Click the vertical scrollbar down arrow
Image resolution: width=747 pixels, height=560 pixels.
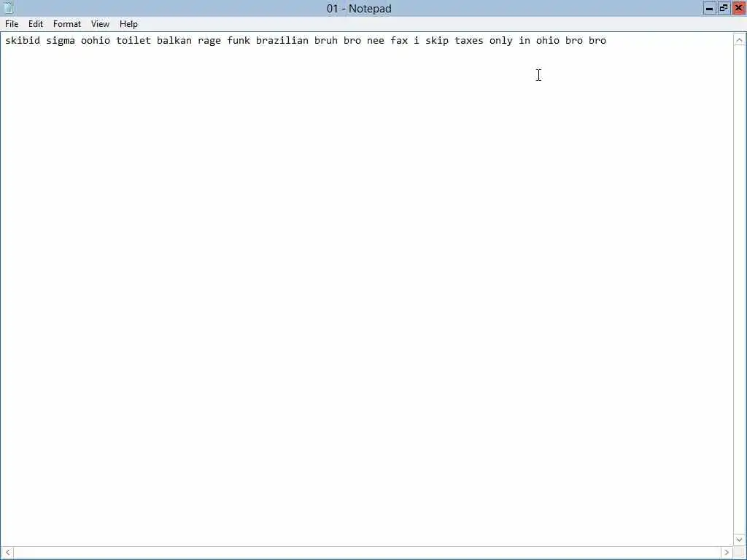[x=740, y=540]
